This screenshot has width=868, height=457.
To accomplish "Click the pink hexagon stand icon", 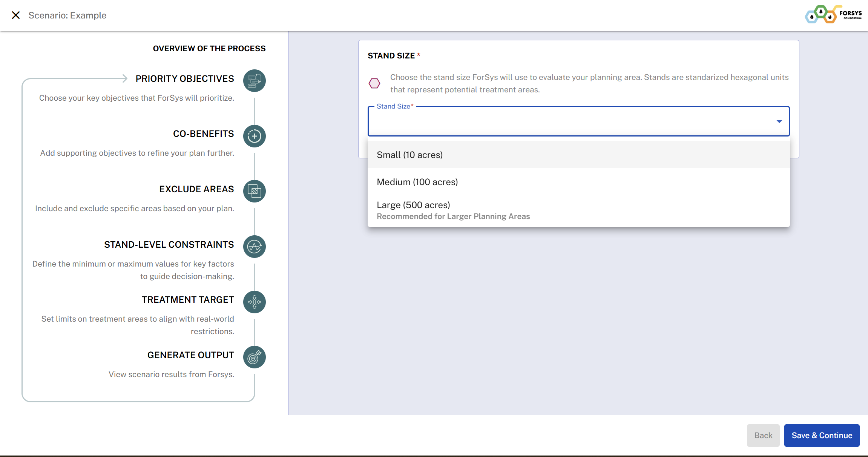I will 374,83.
